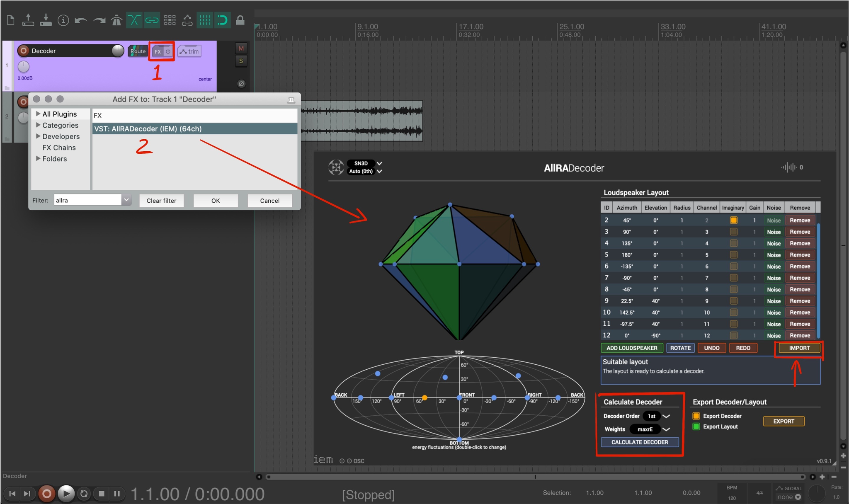The image size is (849, 504).
Task: Click the record arm button on Decoder track
Action: [24, 51]
